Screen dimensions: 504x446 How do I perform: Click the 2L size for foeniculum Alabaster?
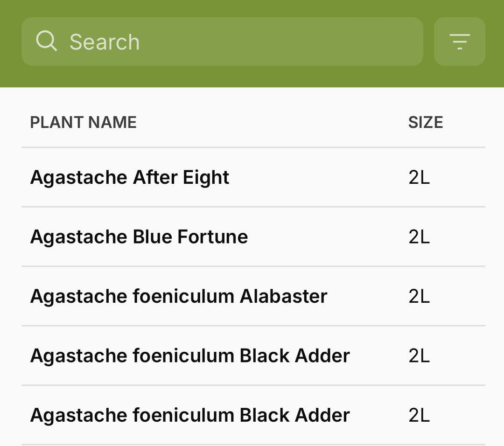point(419,296)
